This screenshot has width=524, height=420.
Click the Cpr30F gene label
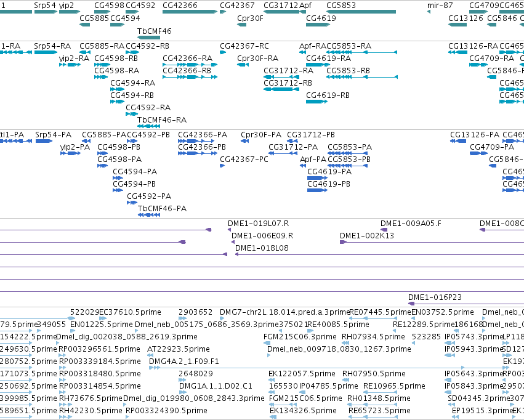(x=251, y=18)
